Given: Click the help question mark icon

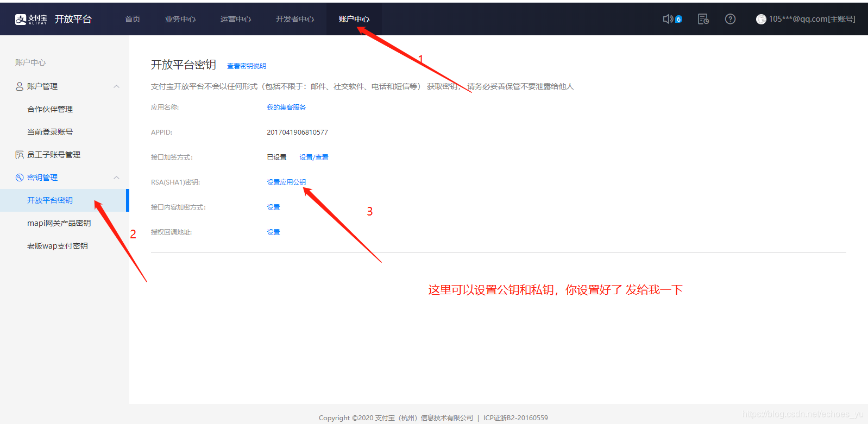Looking at the screenshot, I should (730, 19).
